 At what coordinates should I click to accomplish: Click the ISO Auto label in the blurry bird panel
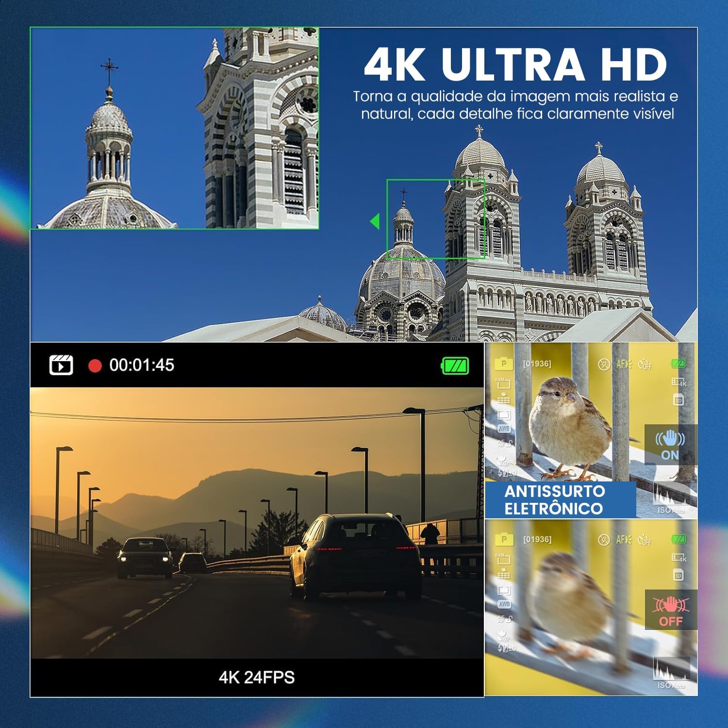click(x=671, y=685)
